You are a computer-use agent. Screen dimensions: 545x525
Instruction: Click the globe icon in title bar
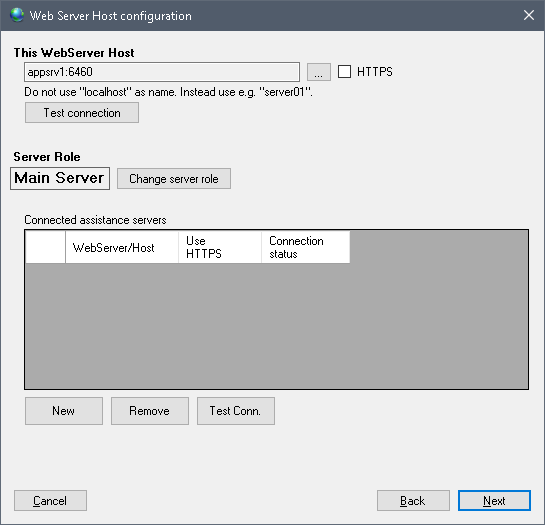17,15
